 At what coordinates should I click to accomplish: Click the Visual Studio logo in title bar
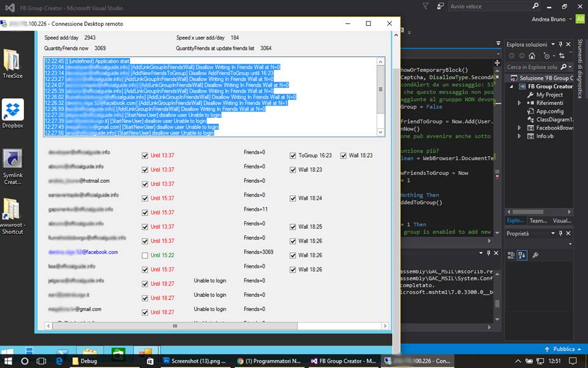10,7
